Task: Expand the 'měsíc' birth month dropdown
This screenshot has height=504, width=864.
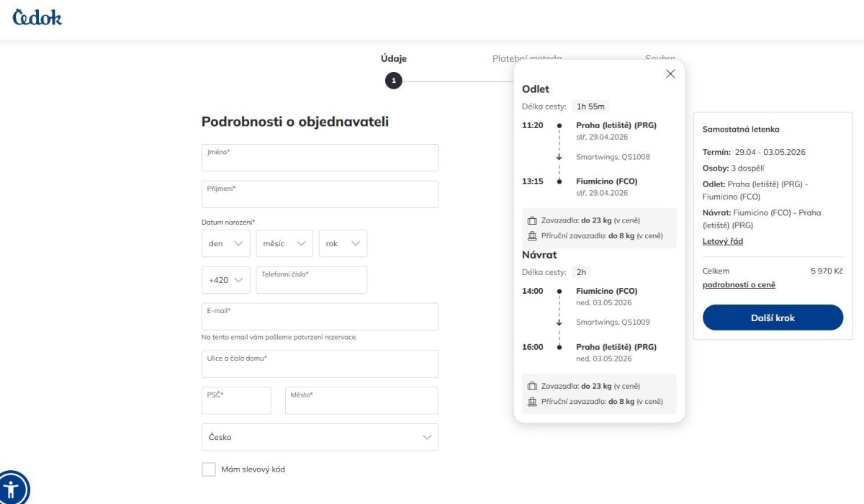Action: pos(284,243)
